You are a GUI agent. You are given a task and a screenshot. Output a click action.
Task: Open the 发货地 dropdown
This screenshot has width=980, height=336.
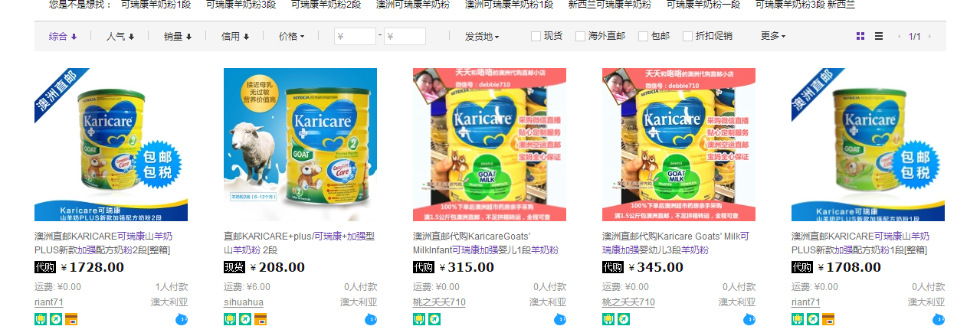coord(482,36)
